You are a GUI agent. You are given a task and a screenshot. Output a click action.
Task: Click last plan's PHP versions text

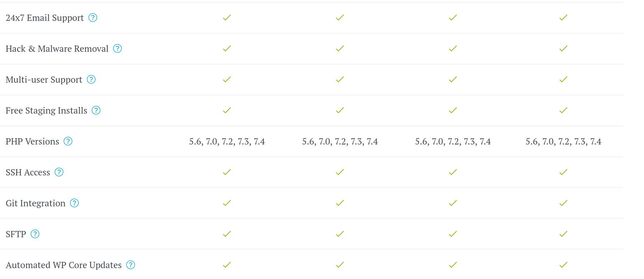563,142
